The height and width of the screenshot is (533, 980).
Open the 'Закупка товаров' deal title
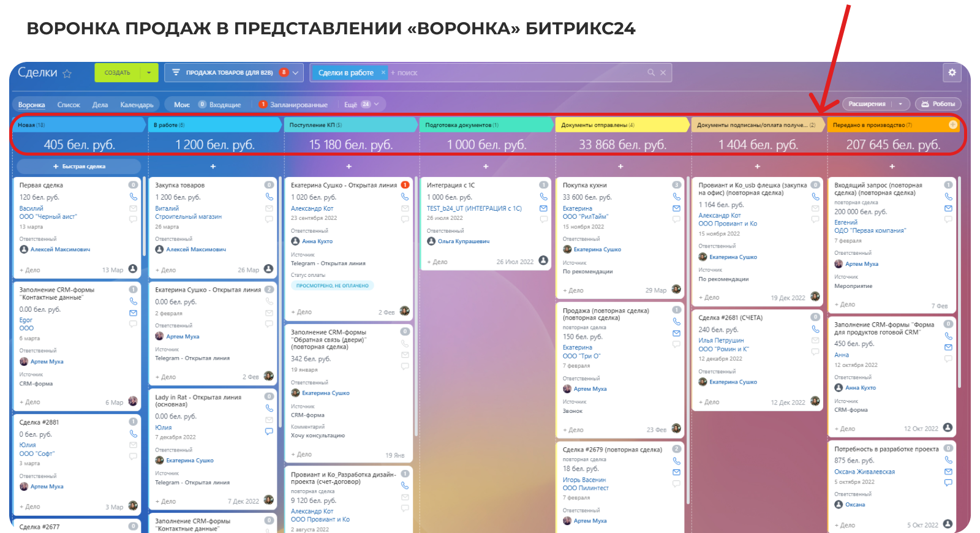180,185
